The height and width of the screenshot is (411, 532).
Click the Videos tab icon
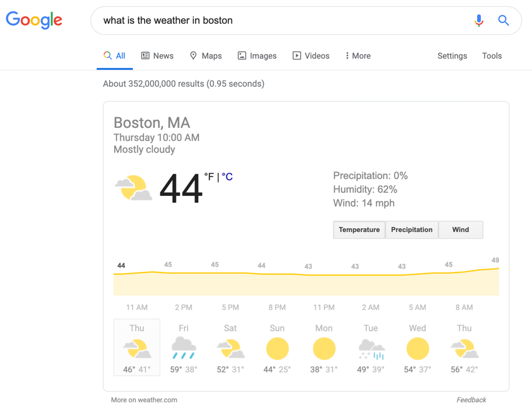pyautogui.click(x=296, y=56)
